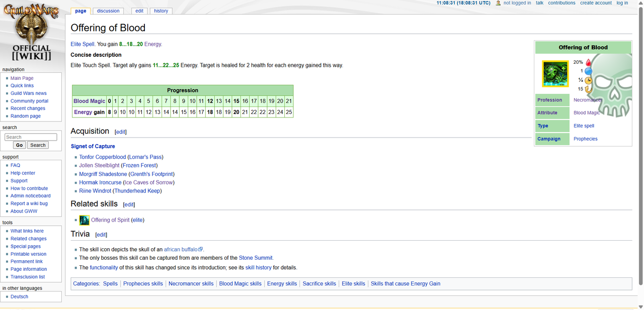Open Guild Wars news

(29, 93)
